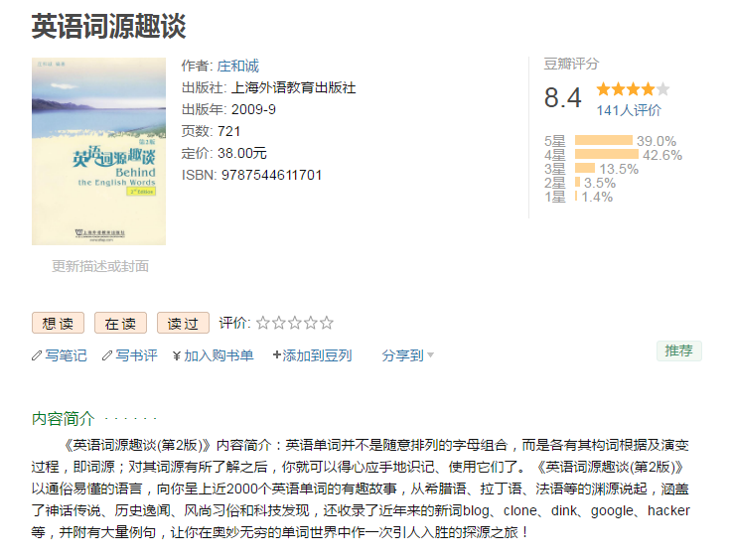Open 写书评 link
This screenshot has width=731, height=560.
pos(137,355)
